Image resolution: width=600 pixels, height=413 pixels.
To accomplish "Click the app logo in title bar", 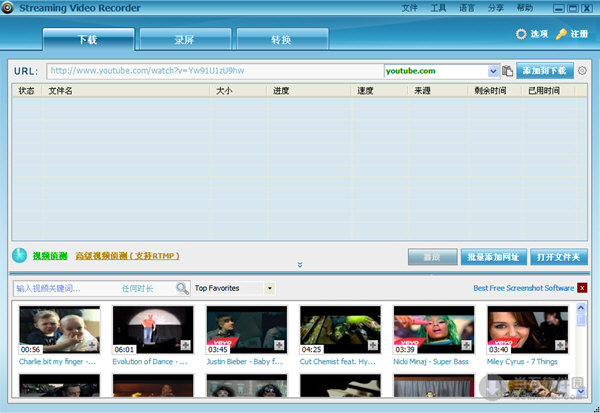I will point(7,8).
